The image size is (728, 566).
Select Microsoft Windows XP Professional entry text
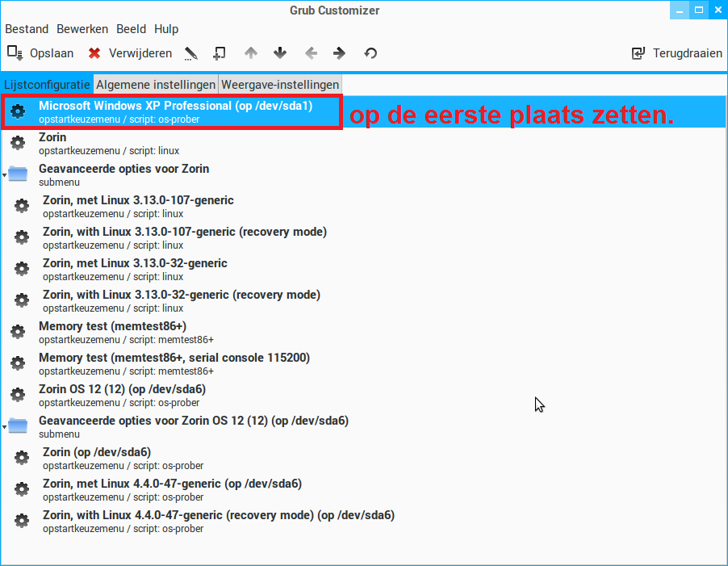175,106
